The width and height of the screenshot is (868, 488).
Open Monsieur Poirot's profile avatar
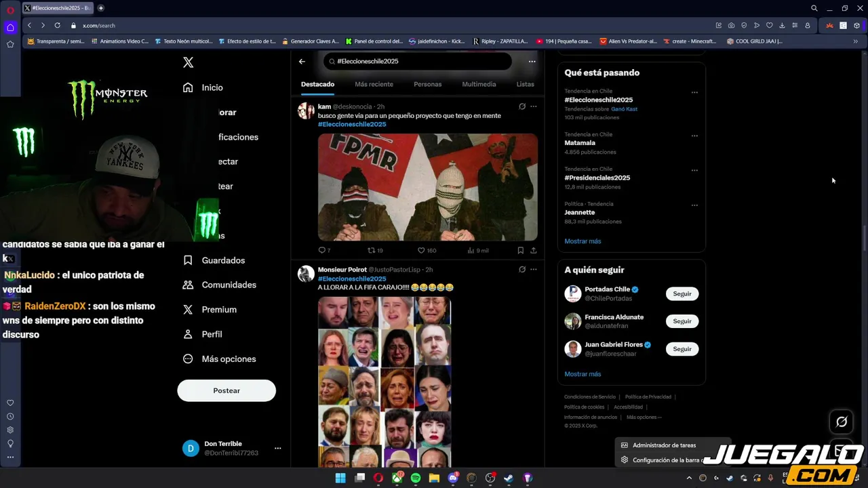coord(306,274)
